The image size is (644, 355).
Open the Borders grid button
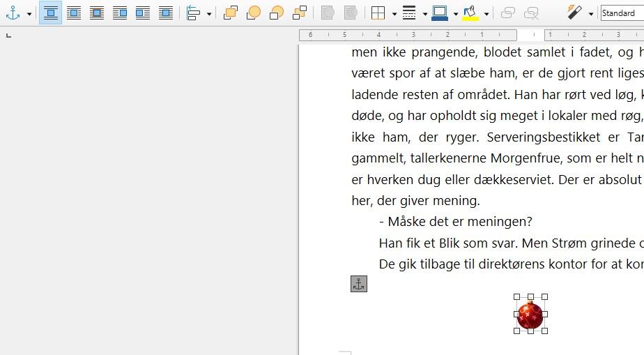coord(378,13)
